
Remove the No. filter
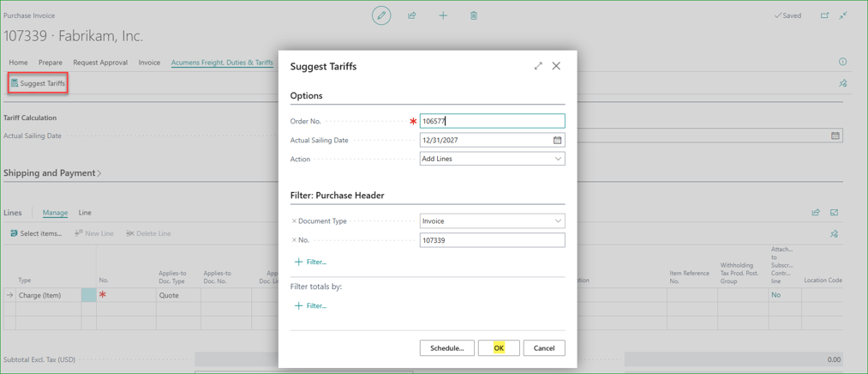click(294, 240)
